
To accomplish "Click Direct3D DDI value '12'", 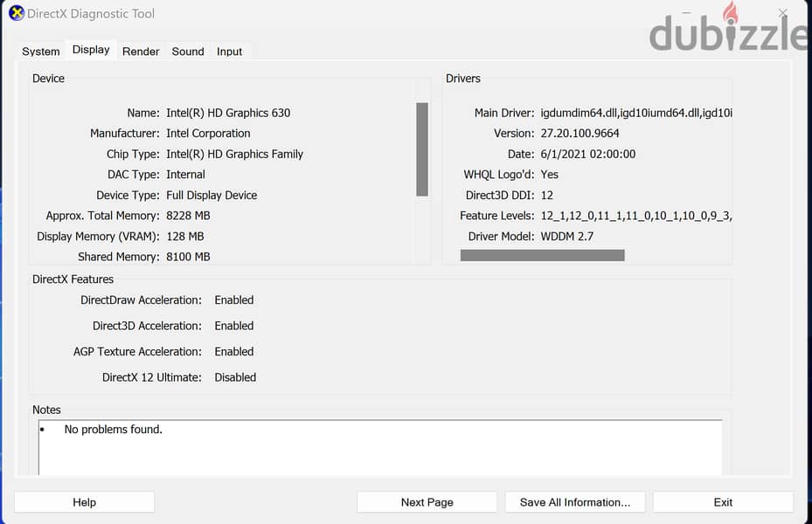I will [547, 195].
